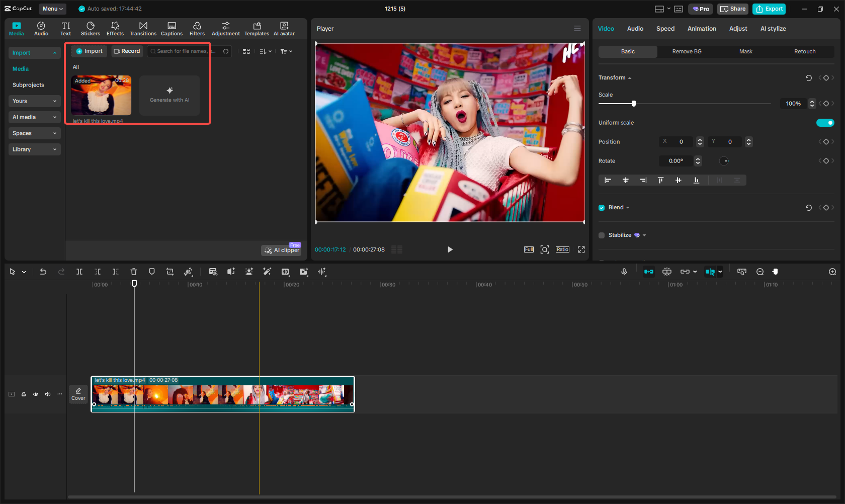This screenshot has width=845, height=504.
Task: Split the clip at the playhead
Action: click(x=79, y=272)
